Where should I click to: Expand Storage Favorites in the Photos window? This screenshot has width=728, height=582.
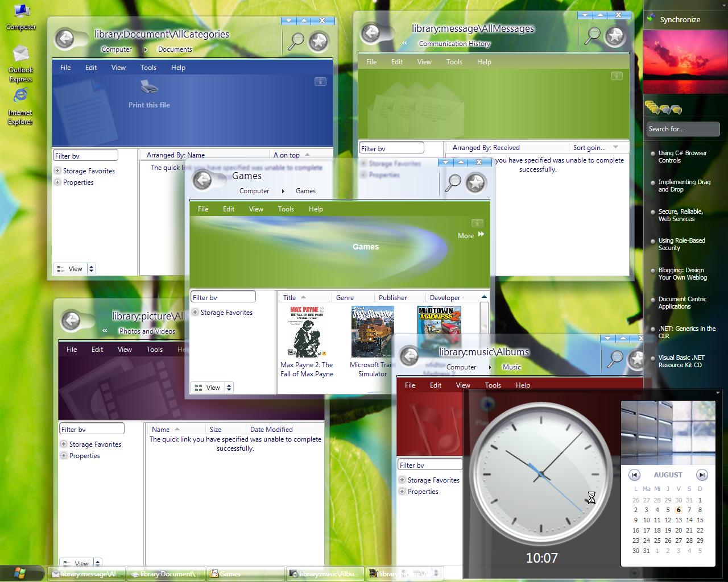[x=64, y=444]
